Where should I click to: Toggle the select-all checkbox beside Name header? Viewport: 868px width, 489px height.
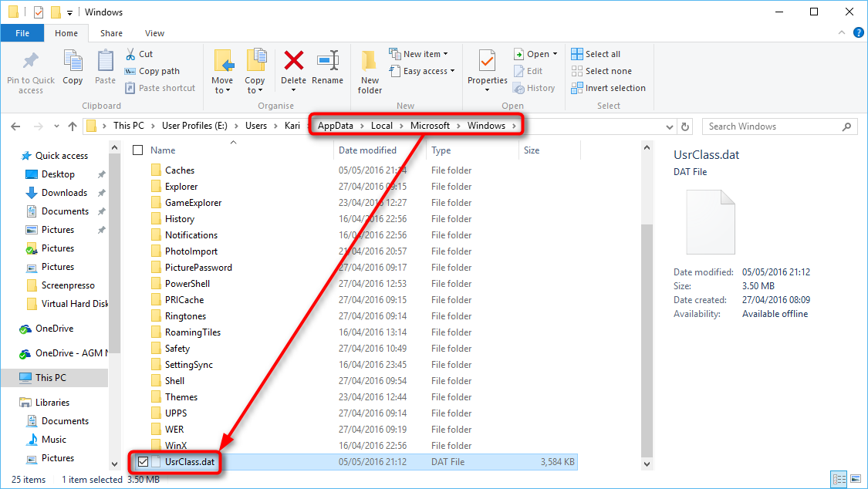(138, 150)
